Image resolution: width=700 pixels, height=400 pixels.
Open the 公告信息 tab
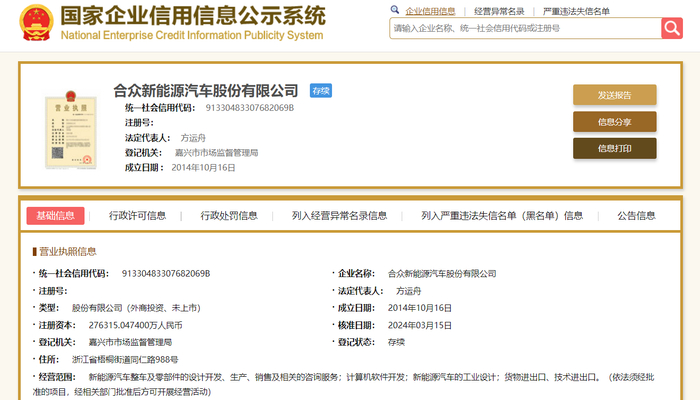tap(636, 216)
